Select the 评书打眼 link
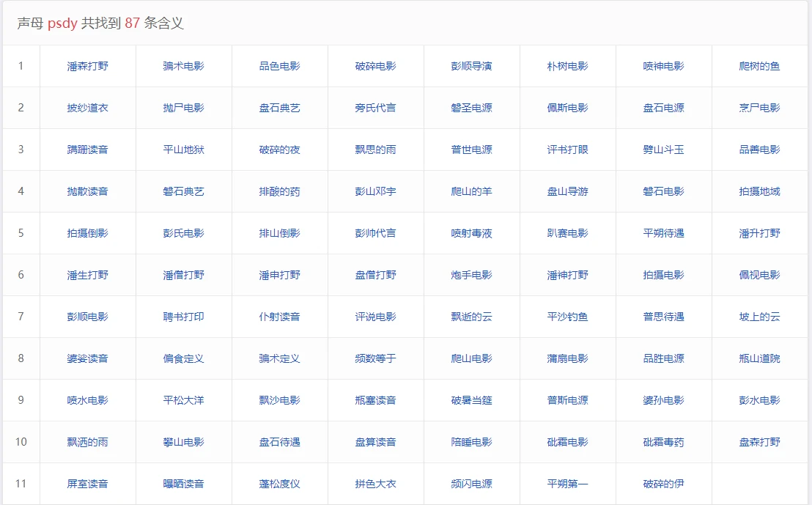Screen dimensions: 812x505 pyautogui.click(x=567, y=150)
